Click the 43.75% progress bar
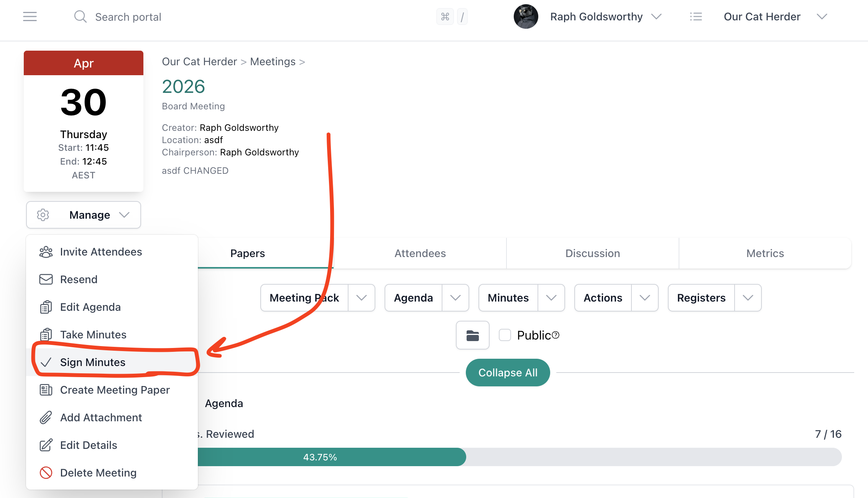This screenshot has width=868, height=498. click(320, 457)
